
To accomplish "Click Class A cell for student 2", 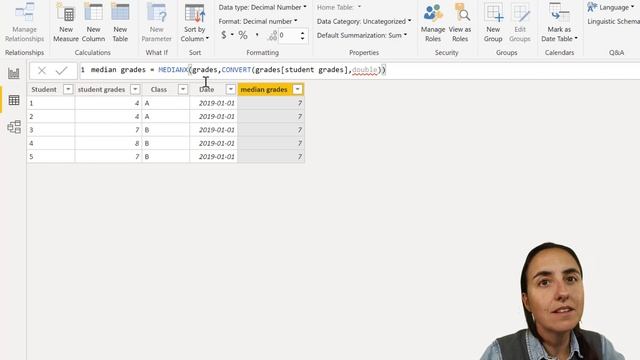I will point(166,117).
